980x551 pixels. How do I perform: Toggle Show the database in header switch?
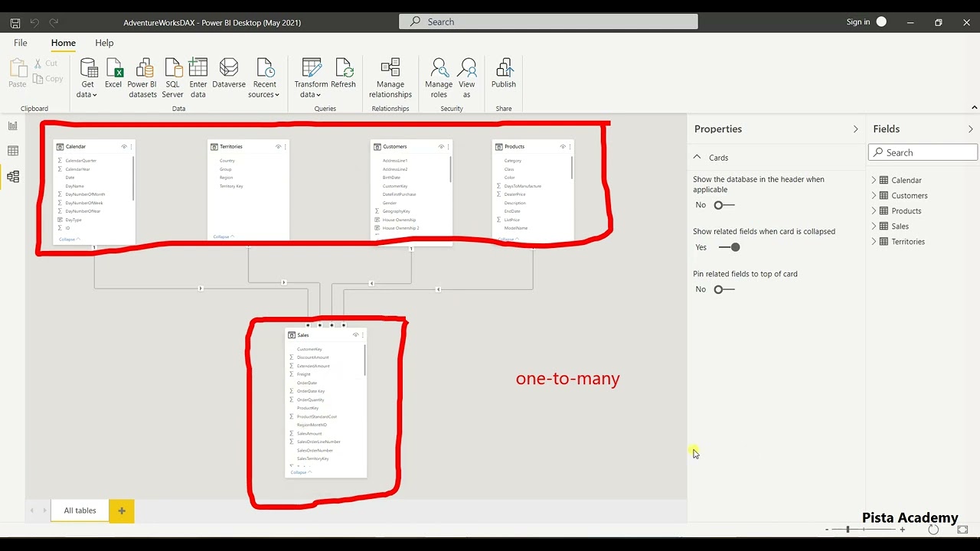724,205
